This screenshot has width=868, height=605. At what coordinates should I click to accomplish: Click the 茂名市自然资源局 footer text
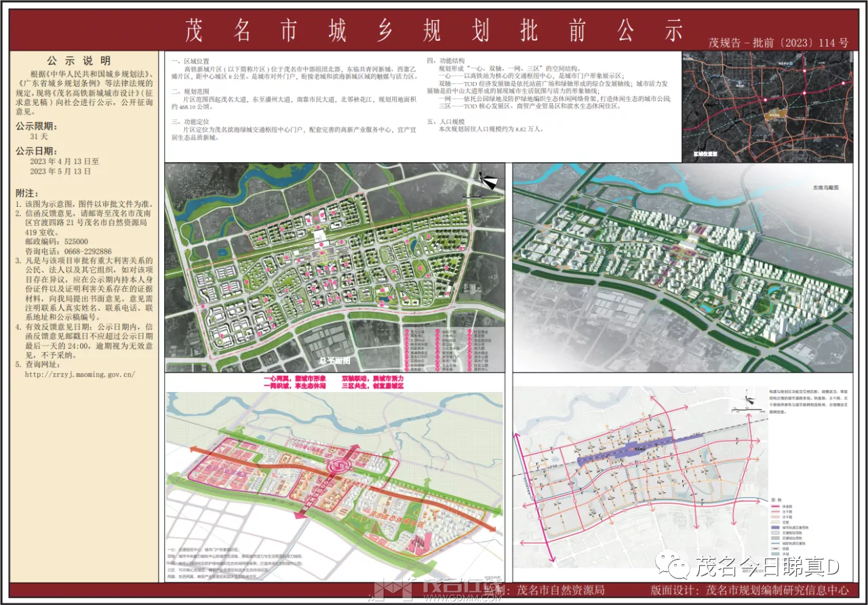(560, 590)
